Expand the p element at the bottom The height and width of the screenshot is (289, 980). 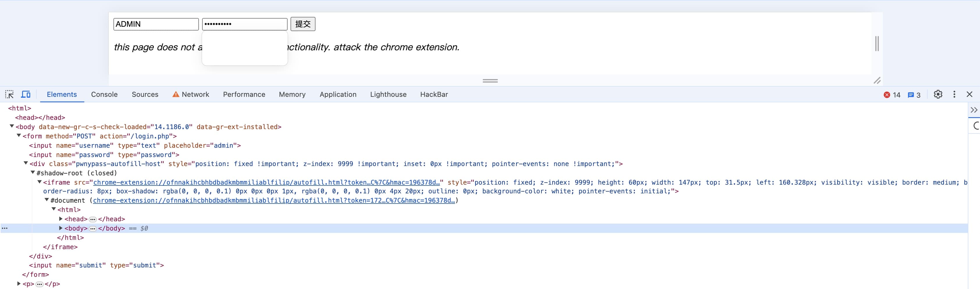(x=19, y=284)
